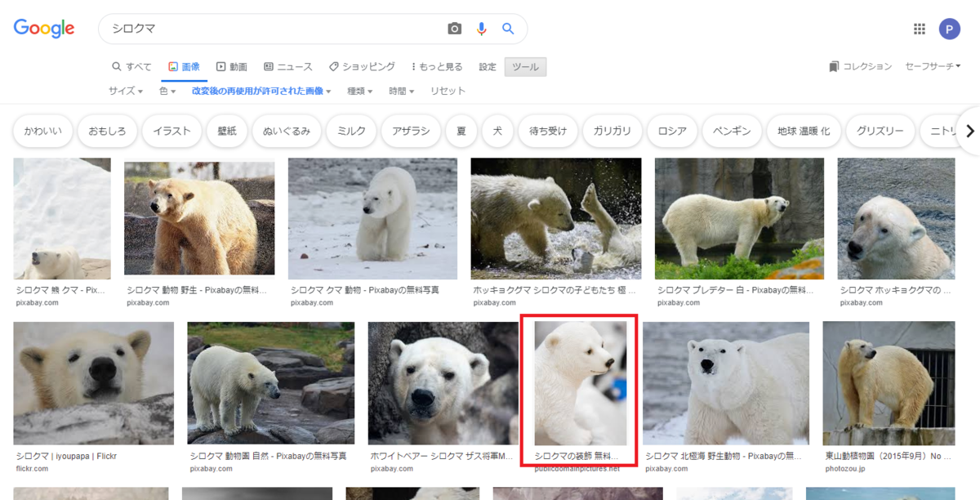Click リセット to clear filters

click(x=448, y=91)
